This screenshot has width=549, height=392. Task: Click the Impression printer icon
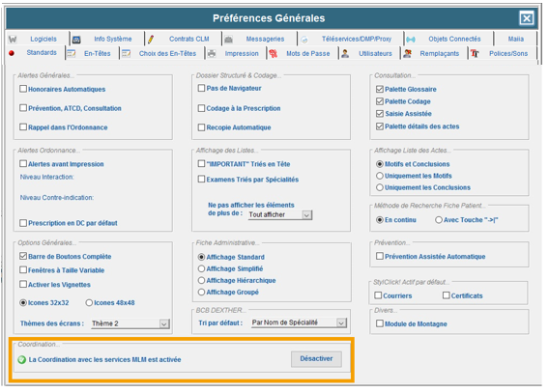click(212, 53)
